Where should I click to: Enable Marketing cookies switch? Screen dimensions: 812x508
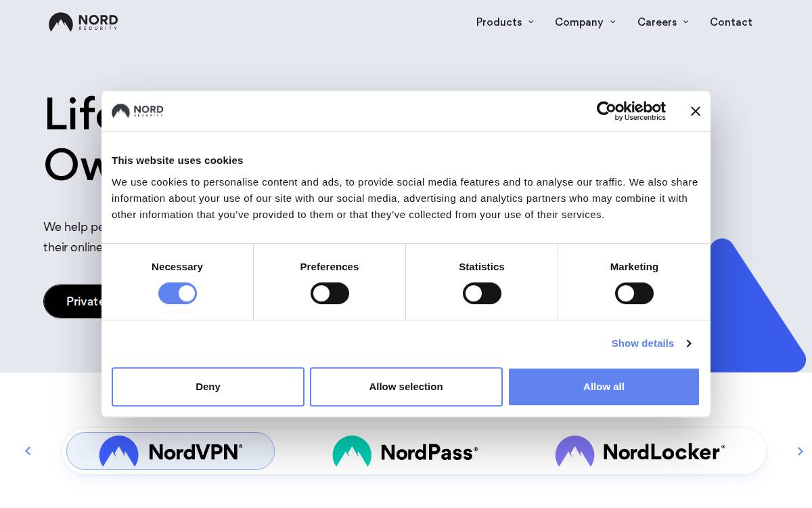point(634,293)
